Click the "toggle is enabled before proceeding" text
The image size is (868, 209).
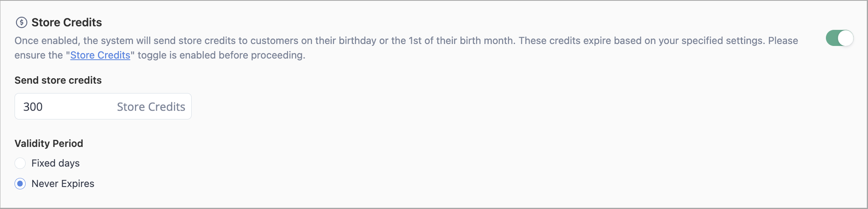click(222, 55)
